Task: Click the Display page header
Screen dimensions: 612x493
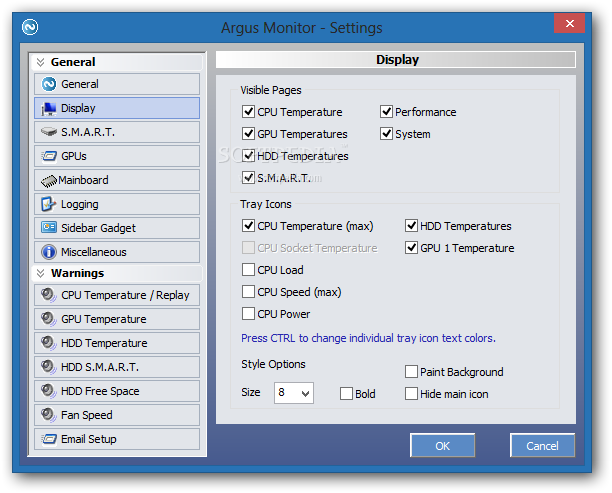Action: (x=396, y=60)
